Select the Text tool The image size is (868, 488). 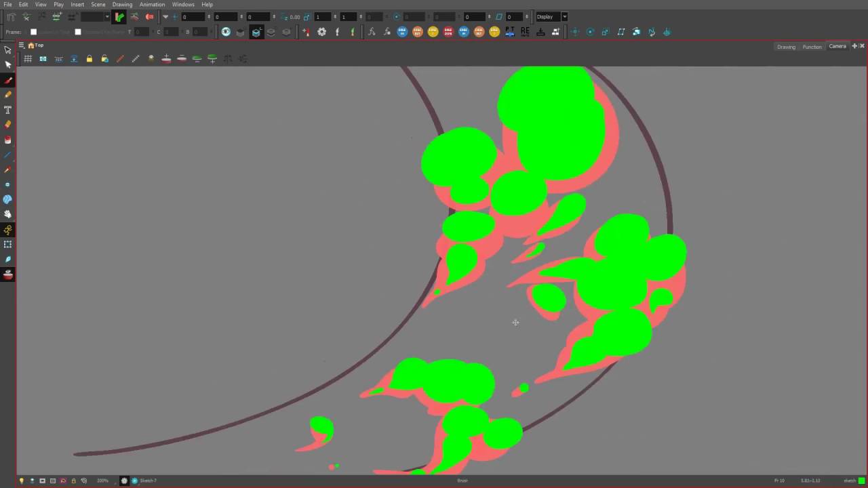pyautogui.click(x=8, y=110)
